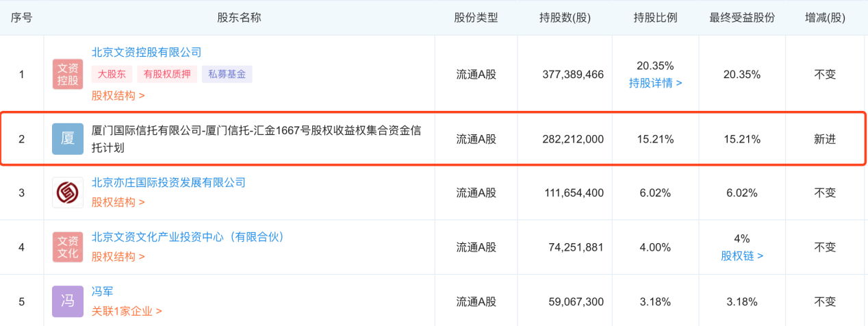Click the 私募基金 tag
This screenshot has height=326, width=868.
227,74
